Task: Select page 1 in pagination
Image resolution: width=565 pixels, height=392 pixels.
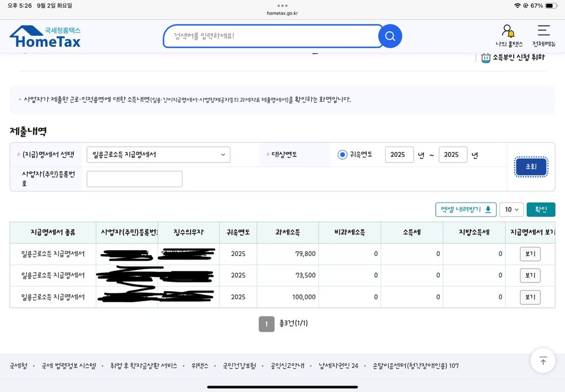Action: (x=266, y=324)
